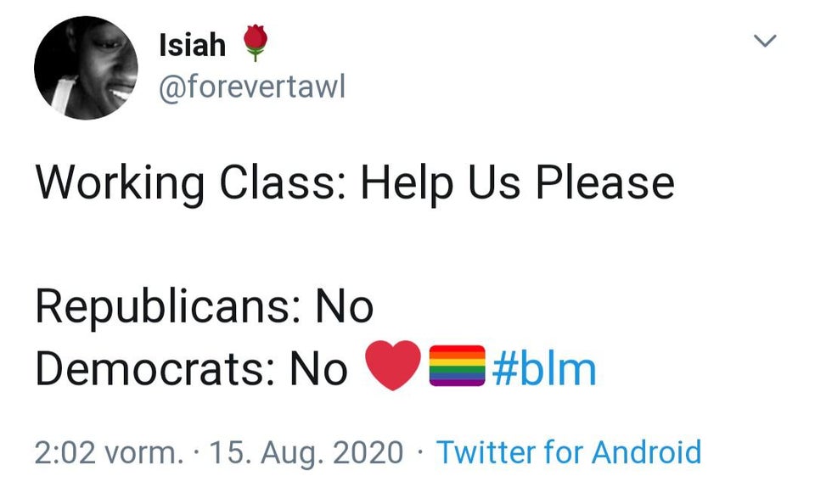815x504 pixels.
Task: Click the rose emoji beside Isiah
Action: point(256,42)
